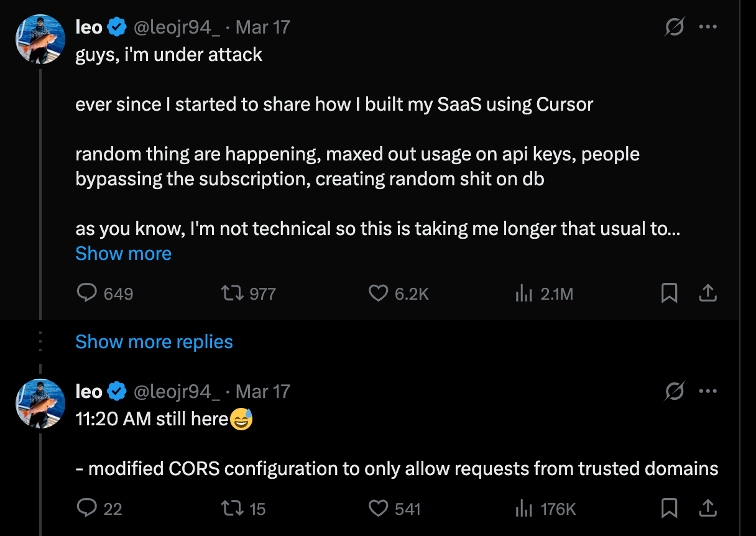
Task: Open the reply icon on leo's first tweet
Action: click(87, 293)
